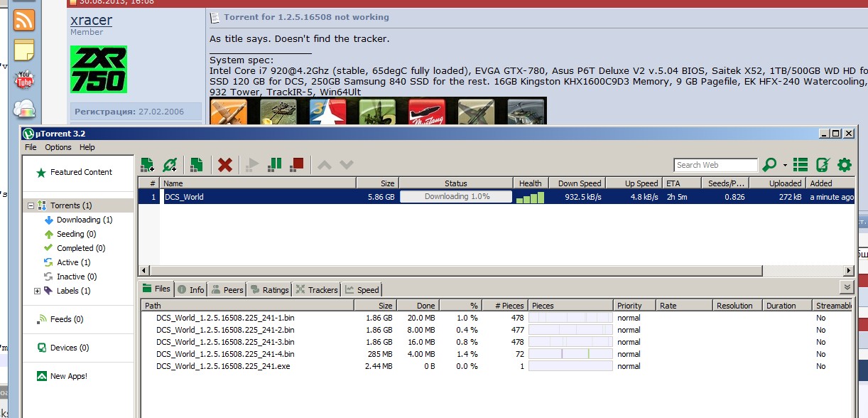The width and height of the screenshot is (868, 418).
Task: Switch to the Speed tab
Action: click(362, 289)
